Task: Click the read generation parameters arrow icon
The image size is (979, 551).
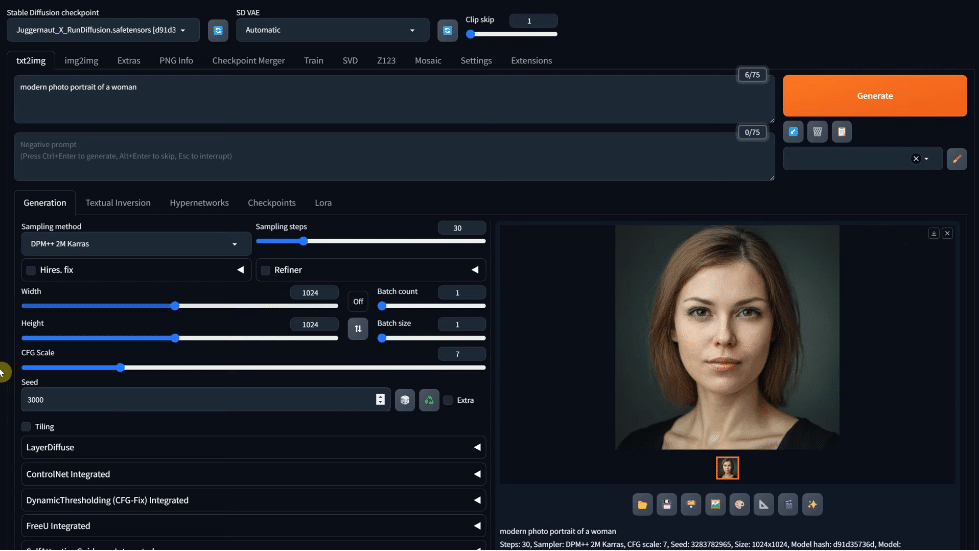Action: point(793,132)
